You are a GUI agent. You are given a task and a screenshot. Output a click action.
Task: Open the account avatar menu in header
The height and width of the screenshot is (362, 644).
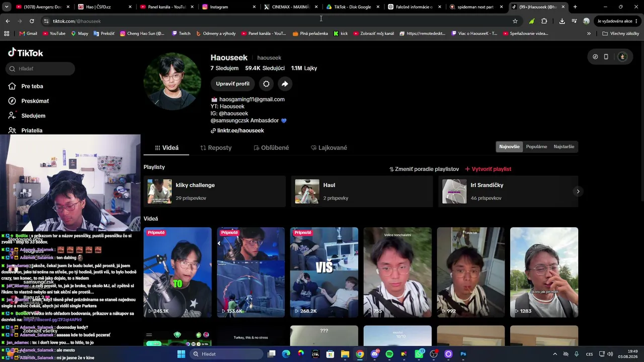pyautogui.click(x=622, y=57)
